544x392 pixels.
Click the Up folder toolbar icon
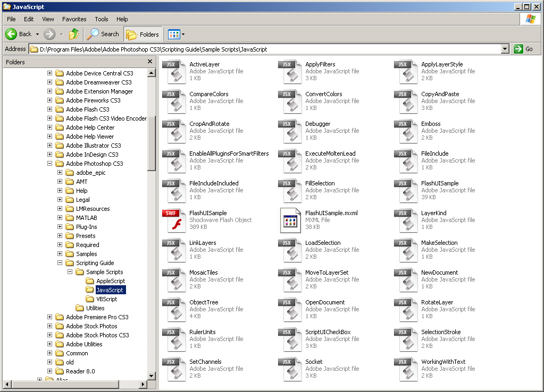pyautogui.click(x=74, y=34)
